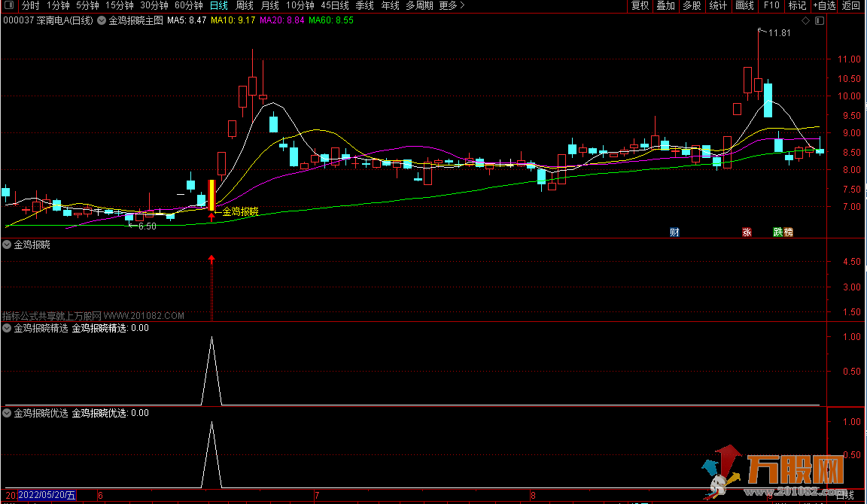The width and height of the screenshot is (867, 504).
Task: Open the 金鸡报晓 sub-indicator dropdown arrow
Action: (7, 244)
